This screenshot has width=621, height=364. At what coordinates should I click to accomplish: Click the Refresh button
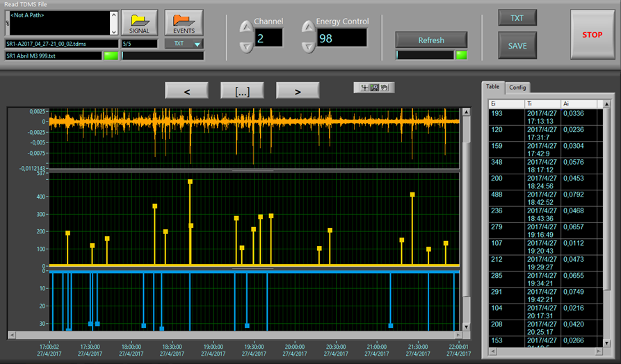point(430,40)
